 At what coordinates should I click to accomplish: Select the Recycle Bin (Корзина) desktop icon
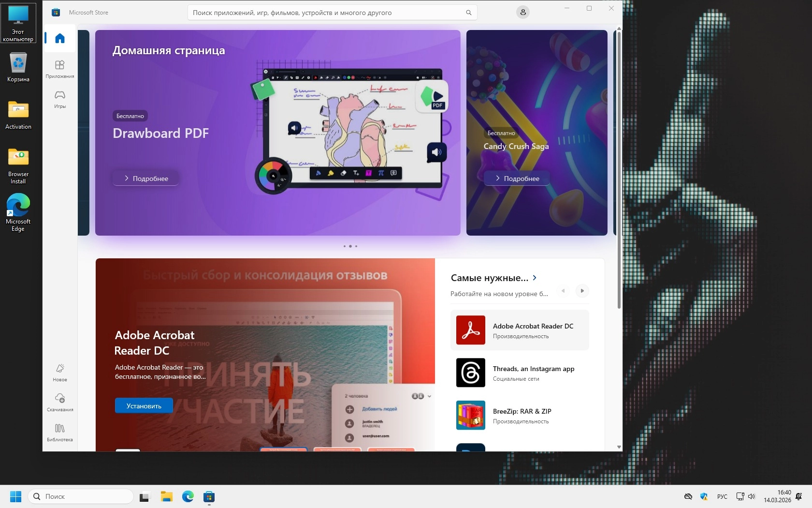point(18,68)
